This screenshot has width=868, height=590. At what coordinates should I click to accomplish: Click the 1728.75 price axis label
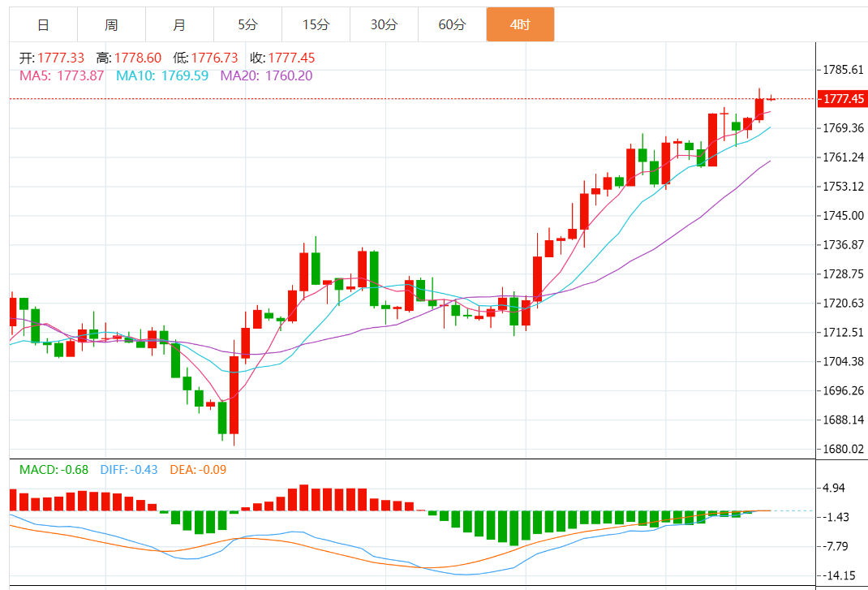(843, 273)
